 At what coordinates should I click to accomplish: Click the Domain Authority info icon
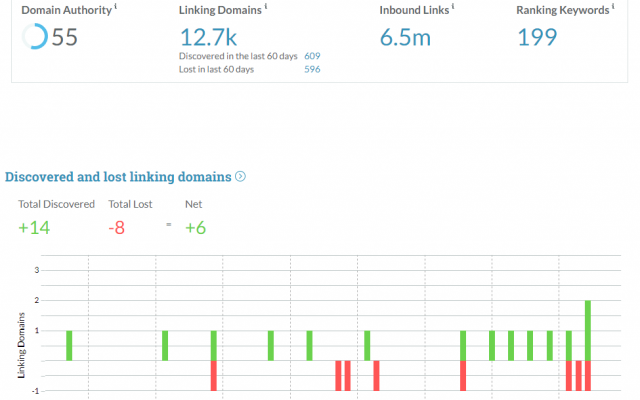tap(116, 6)
